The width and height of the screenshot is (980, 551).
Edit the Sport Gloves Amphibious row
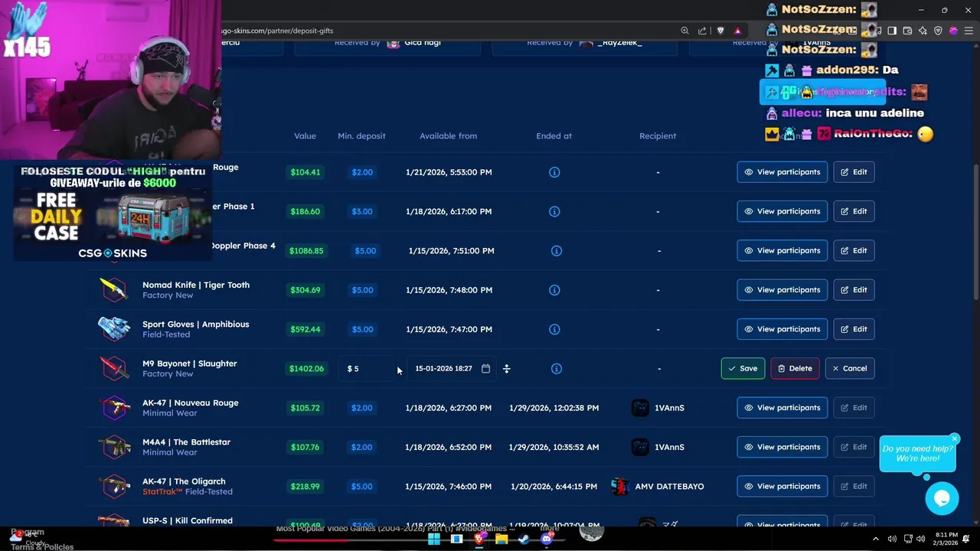coord(854,329)
